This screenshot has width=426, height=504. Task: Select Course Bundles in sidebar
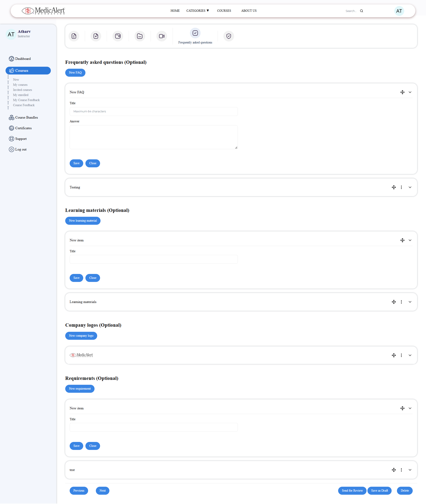pos(26,117)
